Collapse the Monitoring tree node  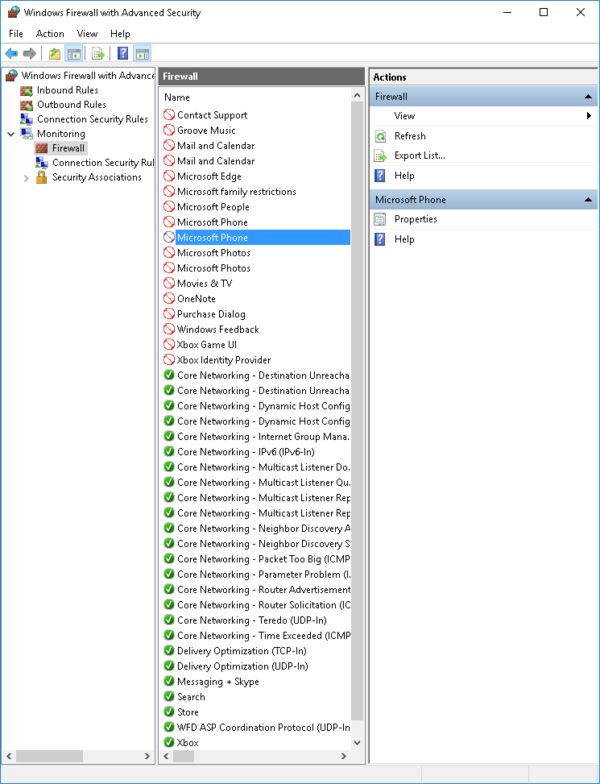click(11, 134)
